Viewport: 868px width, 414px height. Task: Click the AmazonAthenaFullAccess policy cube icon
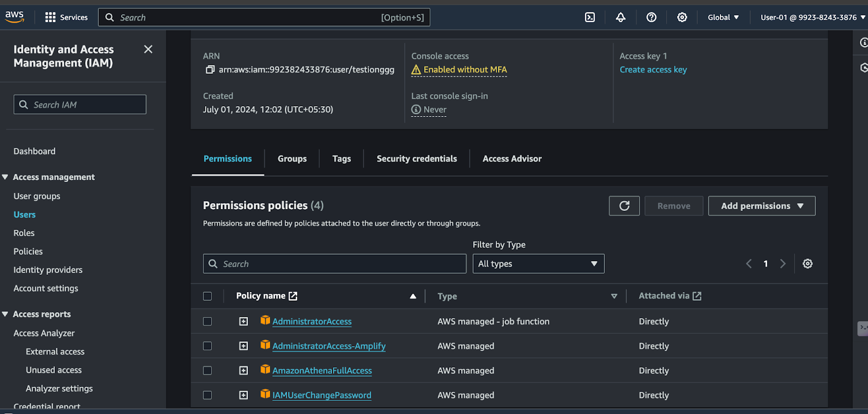(265, 370)
